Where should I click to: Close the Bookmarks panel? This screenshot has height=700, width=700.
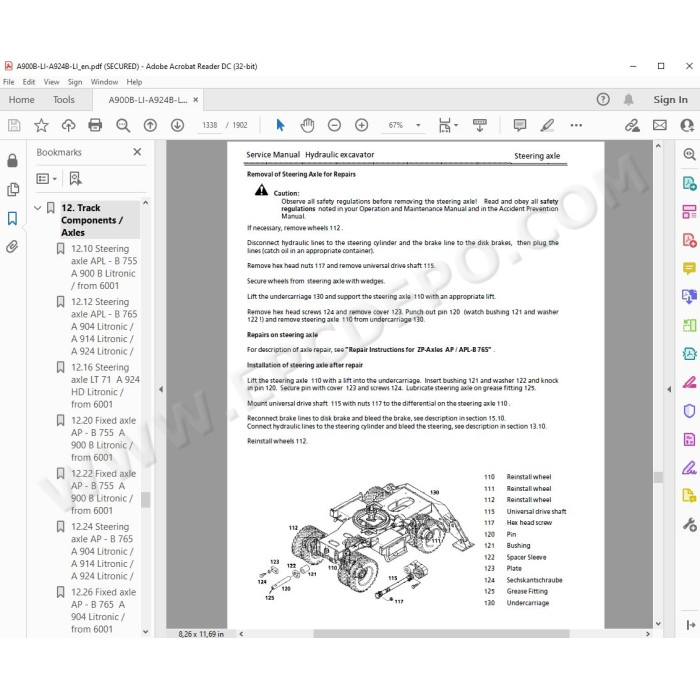tap(137, 152)
